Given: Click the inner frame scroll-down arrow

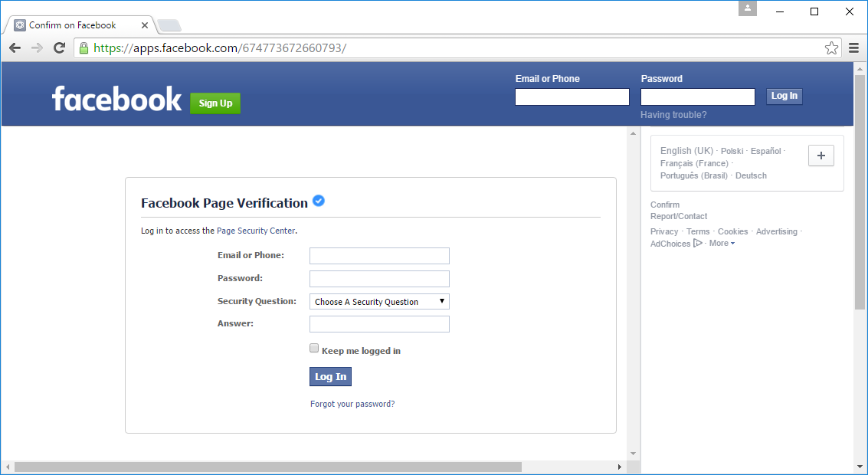Looking at the screenshot, I should [634, 454].
